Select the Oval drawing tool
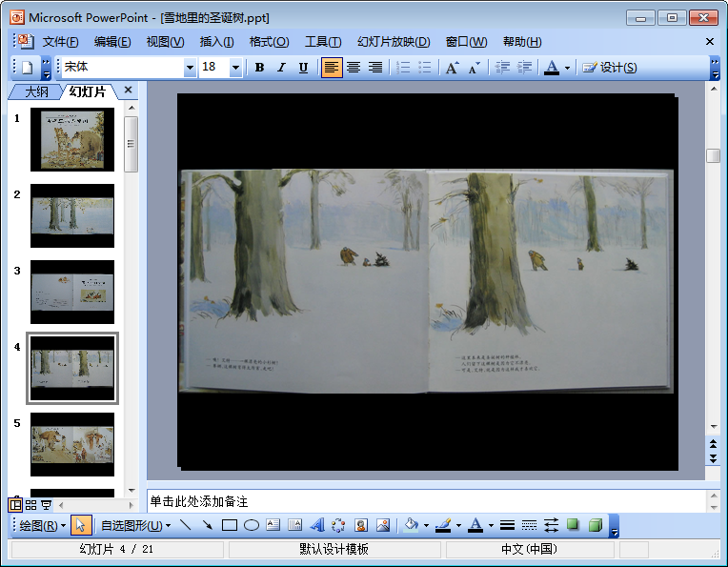The height and width of the screenshot is (567, 728). tap(252, 525)
